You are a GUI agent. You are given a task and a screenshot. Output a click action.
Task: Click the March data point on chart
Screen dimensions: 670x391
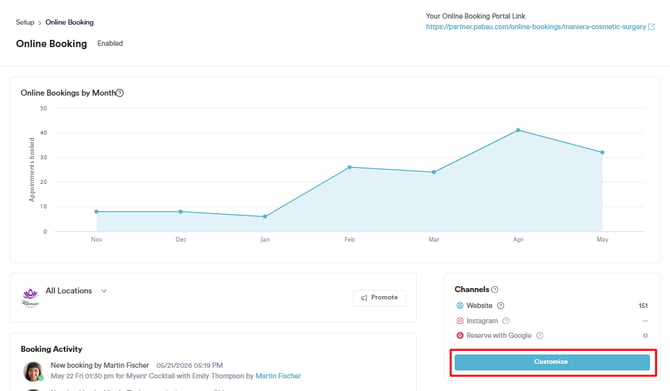point(434,172)
